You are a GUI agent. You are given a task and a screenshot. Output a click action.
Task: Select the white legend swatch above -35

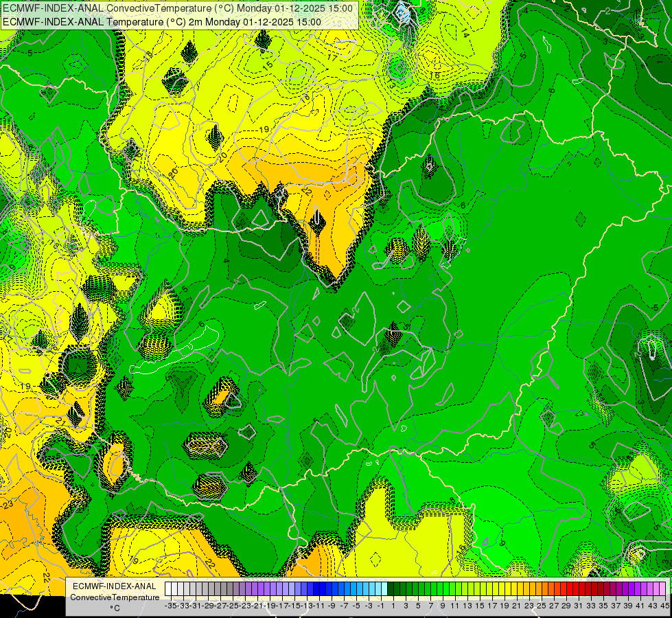click(168, 589)
